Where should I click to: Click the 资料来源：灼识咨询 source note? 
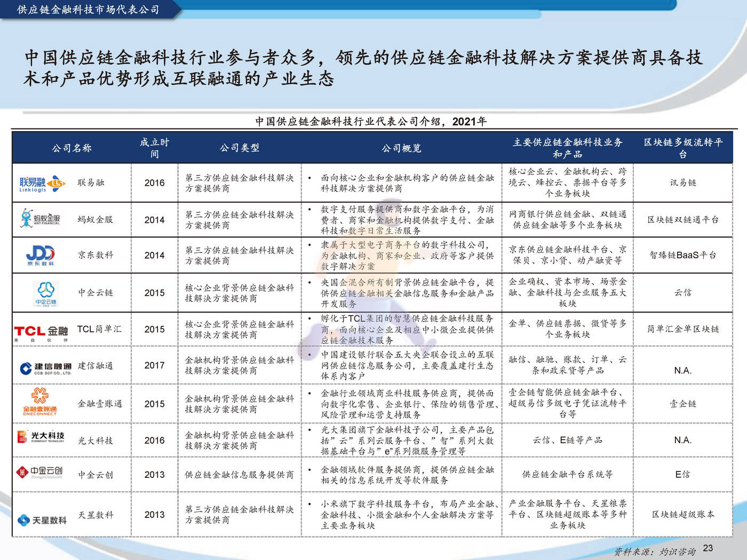tap(655, 551)
